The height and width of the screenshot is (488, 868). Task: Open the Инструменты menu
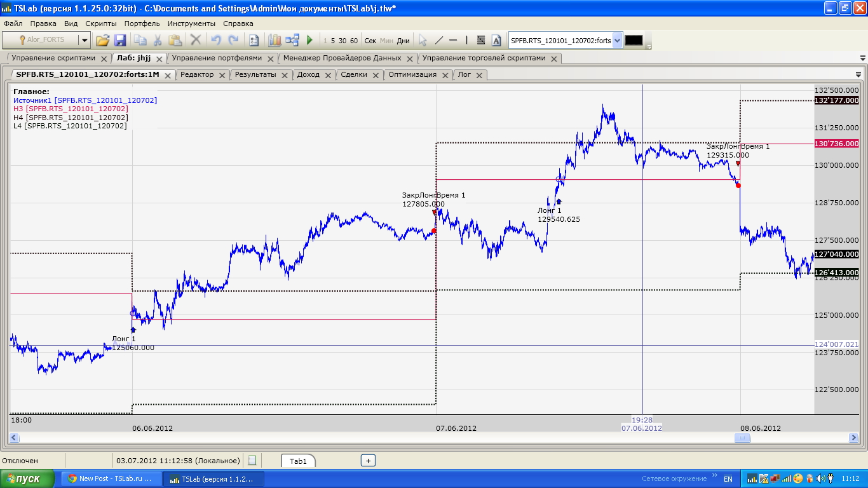pyautogui.click(x=192, y=24)
